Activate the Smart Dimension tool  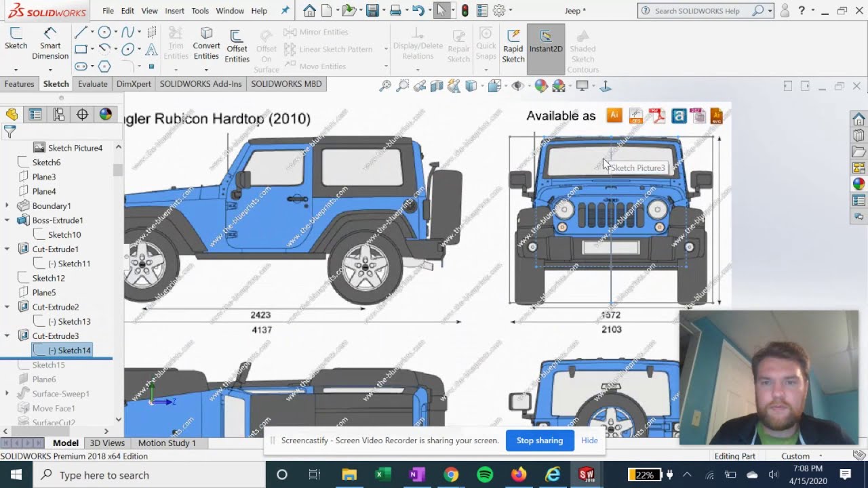(x=50, y=44)
